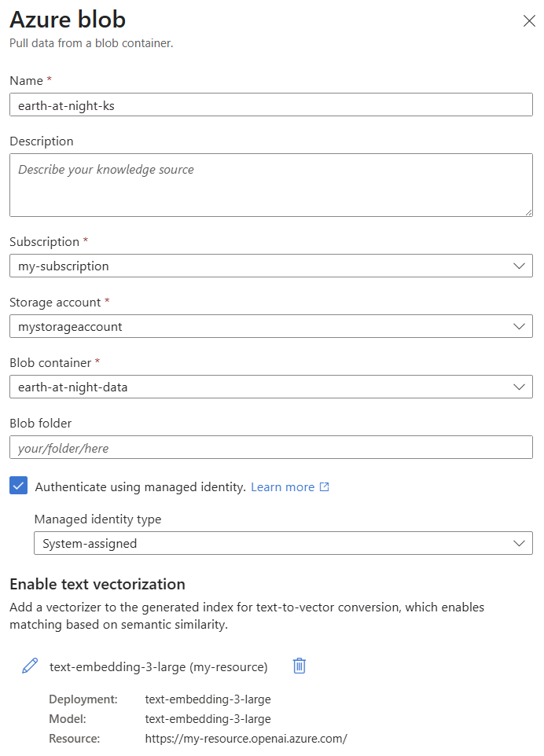Toggle Authenticate using managed identity checkbox

(x=19, y=486)
